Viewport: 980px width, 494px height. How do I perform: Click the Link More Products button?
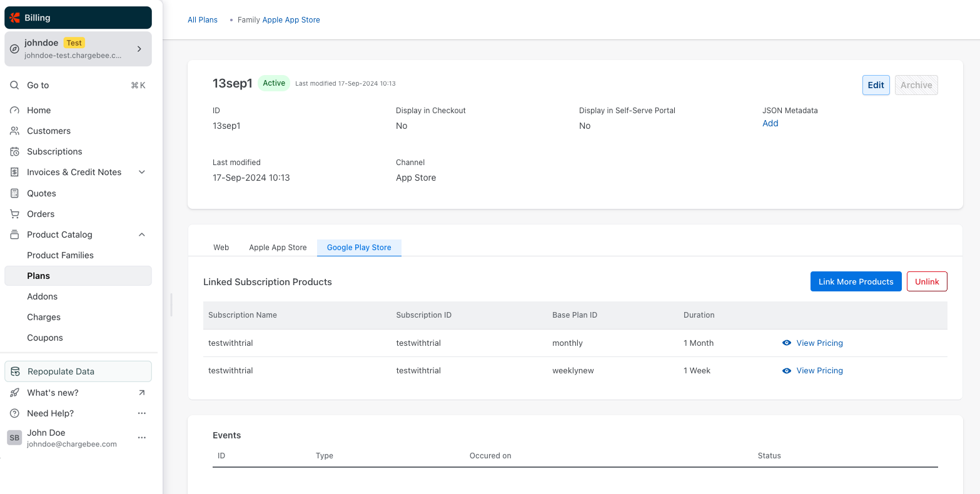[x=856, y=281]
